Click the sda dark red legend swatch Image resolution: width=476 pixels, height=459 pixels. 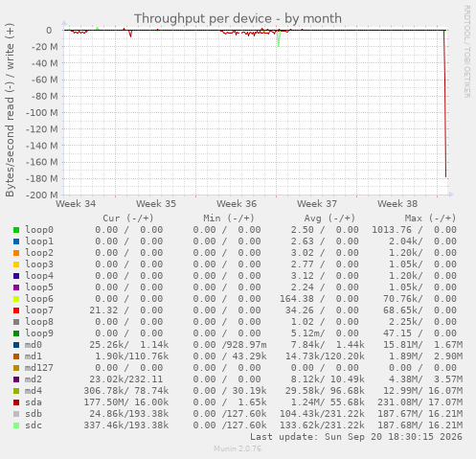point(16,402)
